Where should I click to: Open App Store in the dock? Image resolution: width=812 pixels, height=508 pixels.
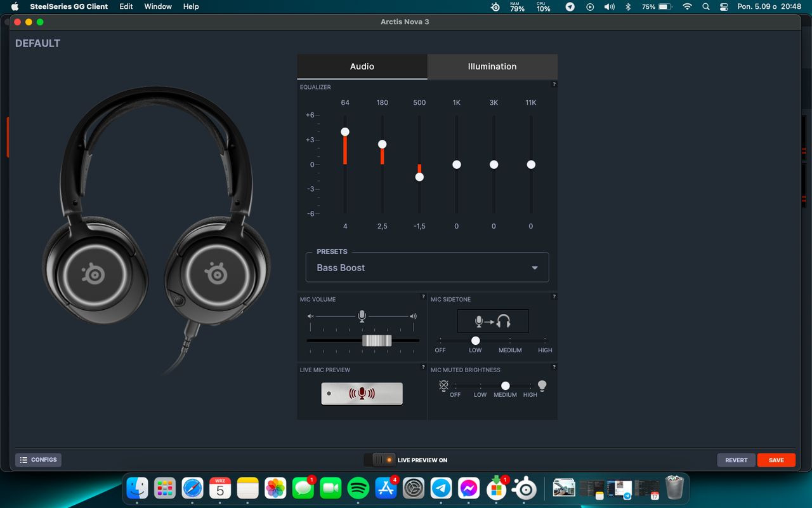coord(386,488)
